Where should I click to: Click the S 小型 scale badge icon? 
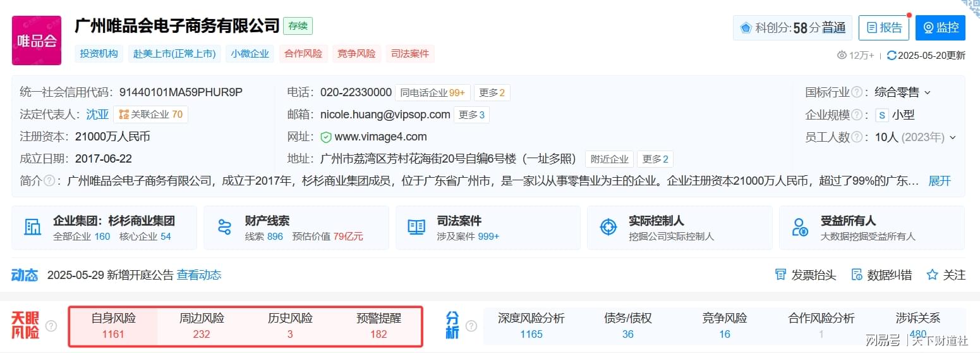(x=881, y=115)
